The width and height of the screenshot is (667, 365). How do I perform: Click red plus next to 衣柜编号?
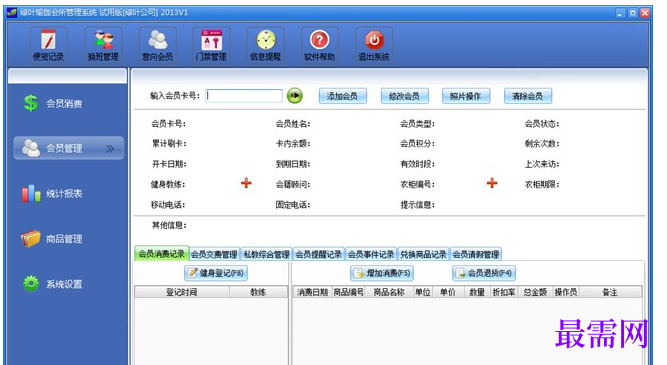click(492, 183)
